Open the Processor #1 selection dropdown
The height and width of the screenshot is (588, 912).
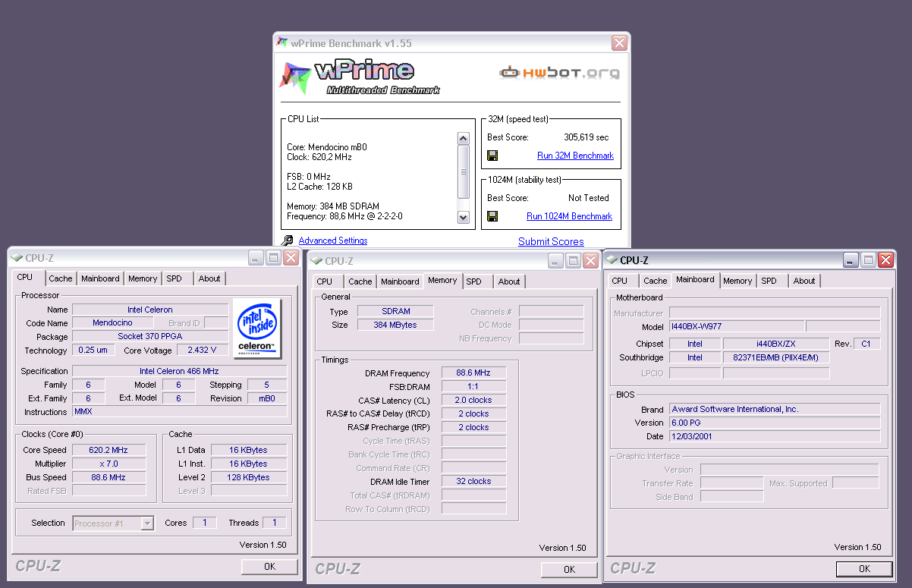147,523
